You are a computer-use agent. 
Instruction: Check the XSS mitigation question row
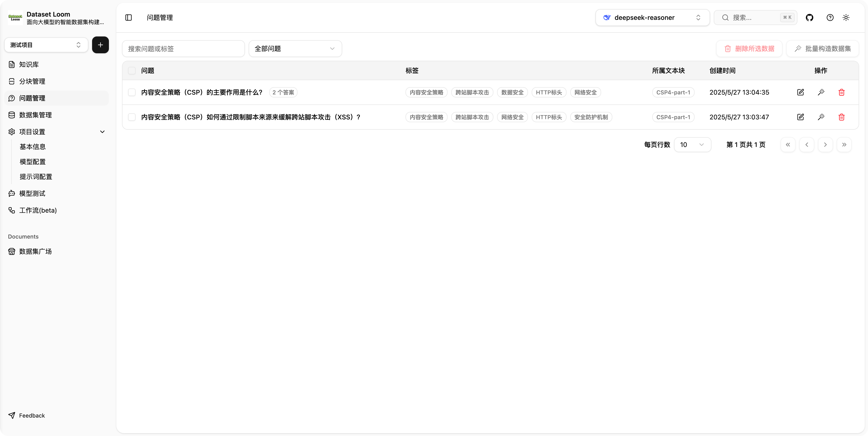pos(132,117)
